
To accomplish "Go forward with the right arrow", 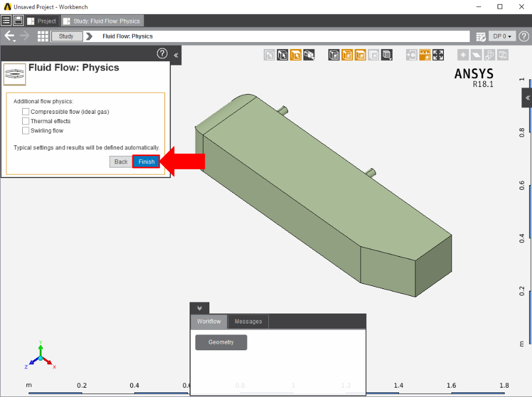I will click(24, 36).
